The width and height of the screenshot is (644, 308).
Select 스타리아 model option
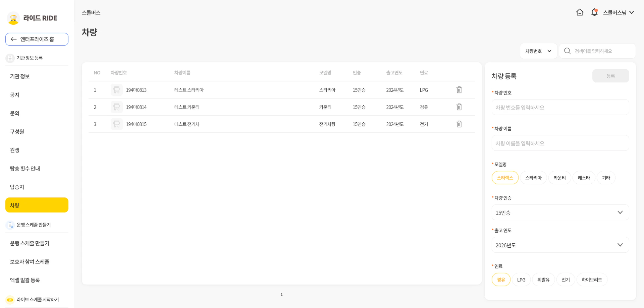[533, 178]
